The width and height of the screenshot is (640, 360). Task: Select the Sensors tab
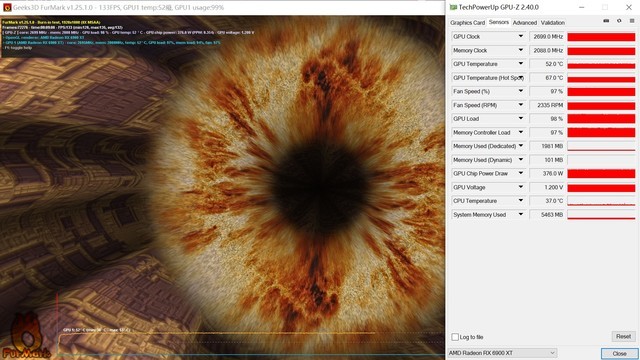coord(499,22)
